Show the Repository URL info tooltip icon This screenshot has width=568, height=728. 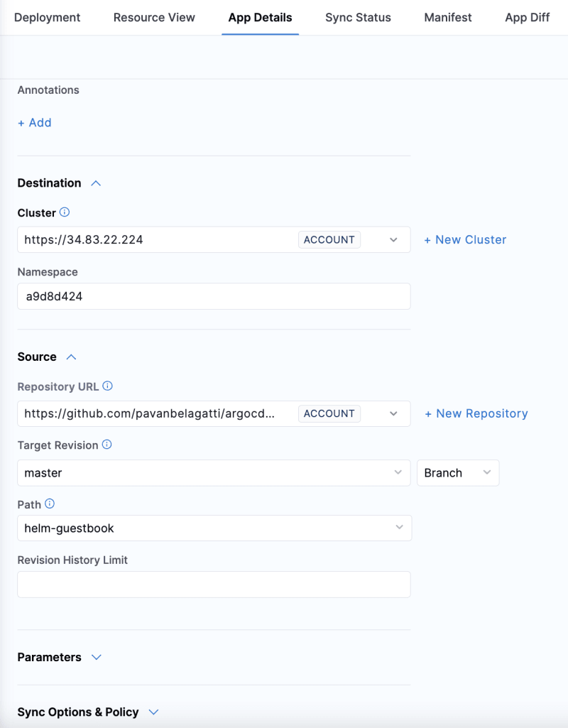108,386
